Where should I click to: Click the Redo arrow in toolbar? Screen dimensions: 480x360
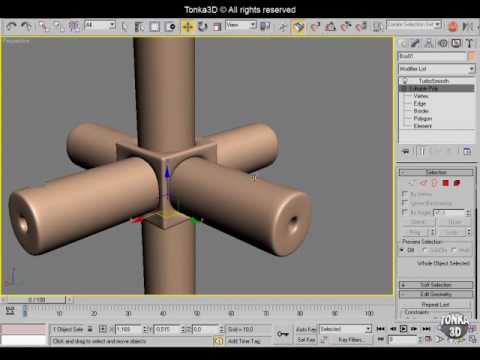point(26,26)
